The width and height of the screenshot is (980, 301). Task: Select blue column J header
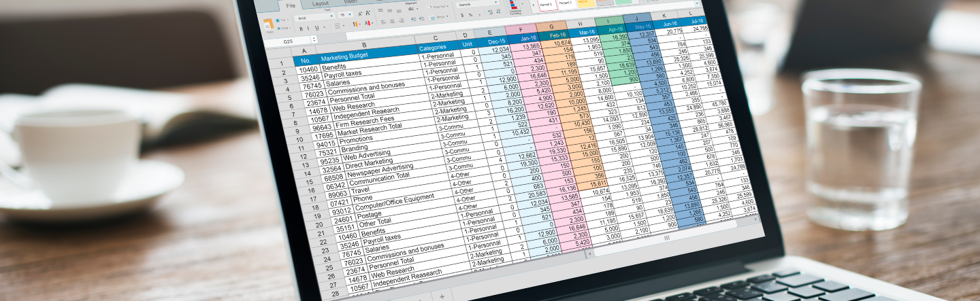coord(637,19)
